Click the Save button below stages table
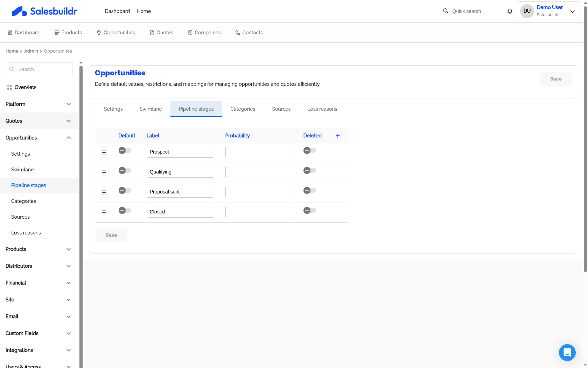 [x=111, y=235]
